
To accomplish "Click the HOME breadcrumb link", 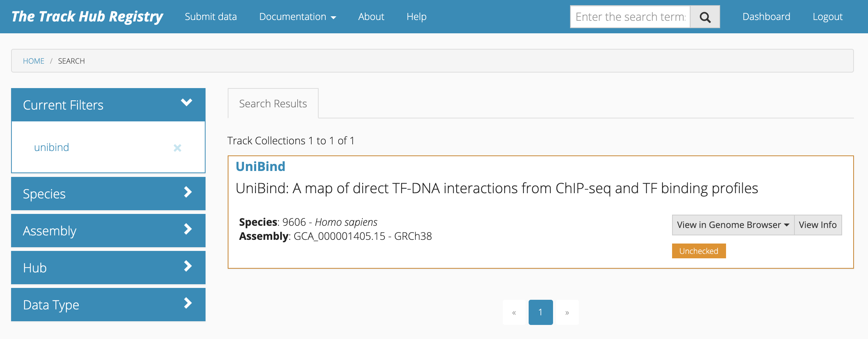I will [33, 61].
